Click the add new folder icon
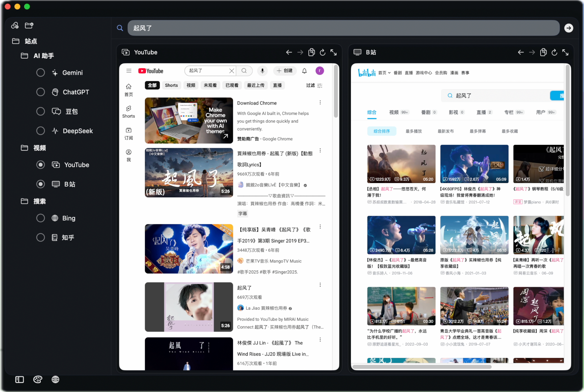Screen dimensions: 584x392 (x=29, y=25)
